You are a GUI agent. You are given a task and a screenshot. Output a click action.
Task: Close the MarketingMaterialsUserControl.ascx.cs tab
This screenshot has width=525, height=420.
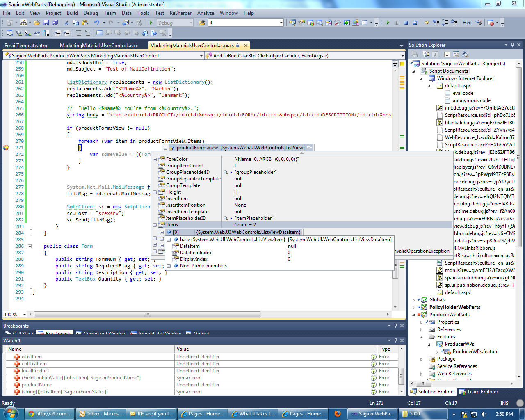246,46
